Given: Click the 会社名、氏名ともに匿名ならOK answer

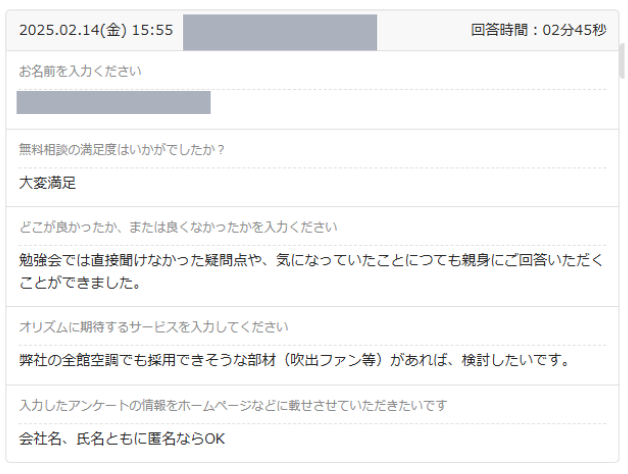Looking at the screenshot, I should coord(122,439).
